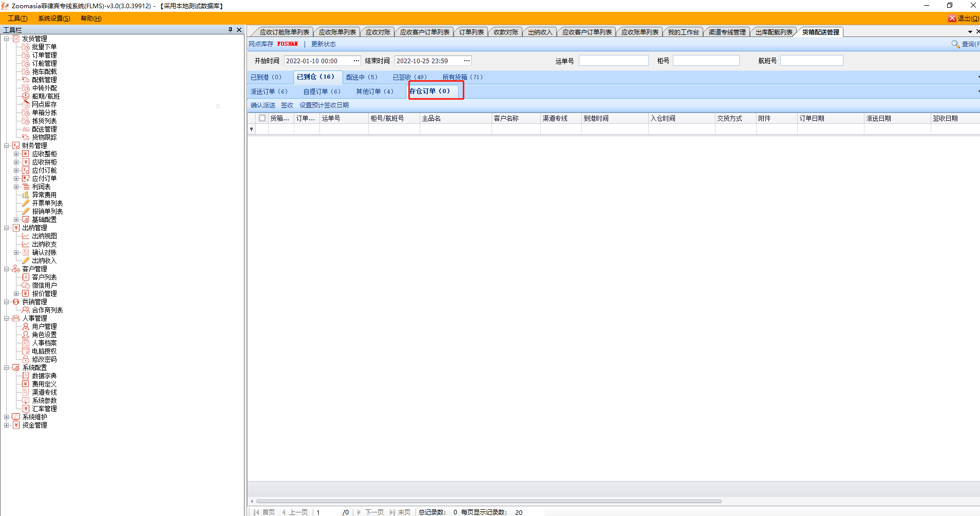
Task: Pin the 工具栏 panel with pushpin icon
Action: [230, 30]
